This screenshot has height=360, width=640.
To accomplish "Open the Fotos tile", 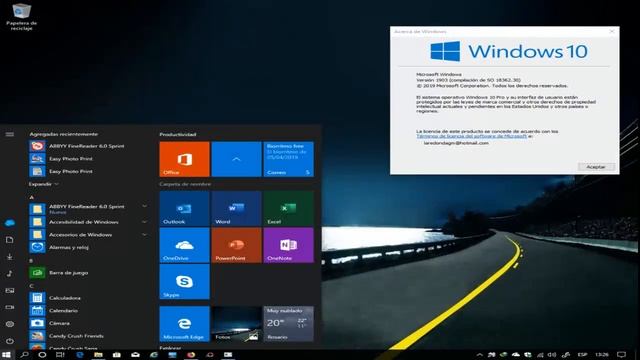I will [x=236, y=324].
